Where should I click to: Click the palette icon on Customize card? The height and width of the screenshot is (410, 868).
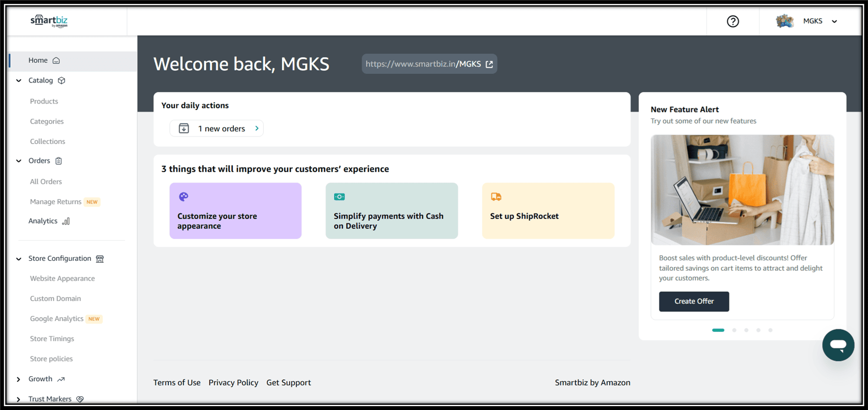(184, 197)
